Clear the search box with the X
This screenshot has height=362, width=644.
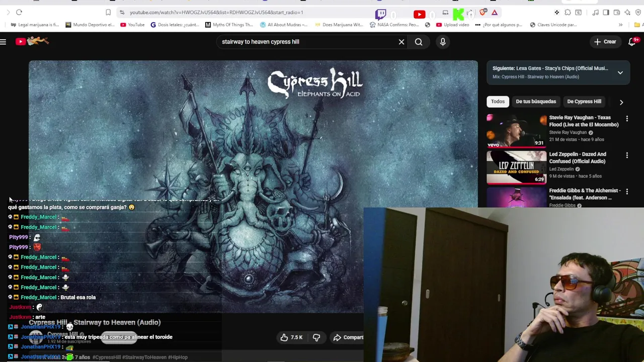(401, 42)
